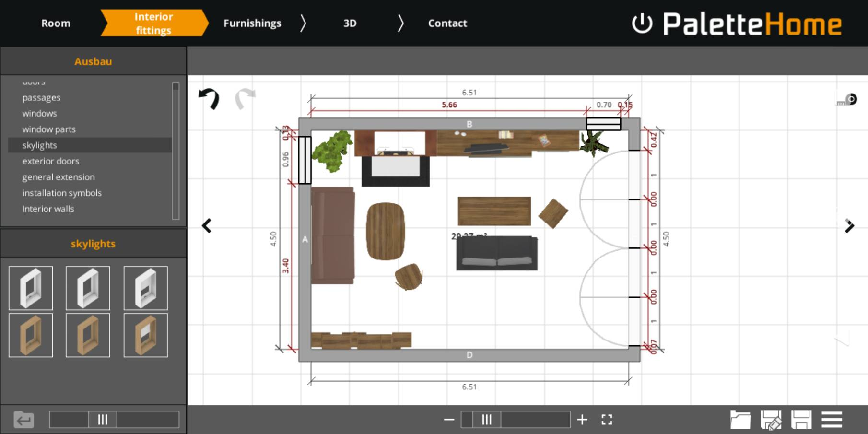The width and height of the screenshot is (868, 434).
Task: Click the redo arrow icon
Action: [245, 98]
